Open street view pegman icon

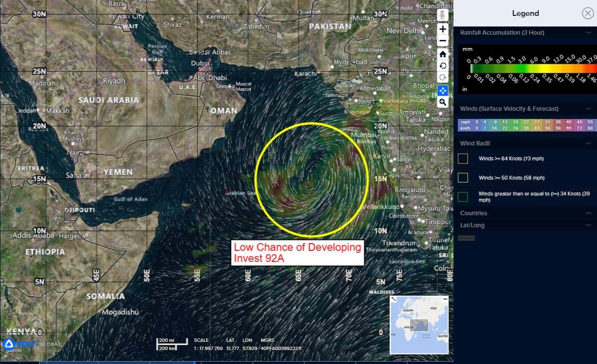pyautogui.click(x=443, y=15)
